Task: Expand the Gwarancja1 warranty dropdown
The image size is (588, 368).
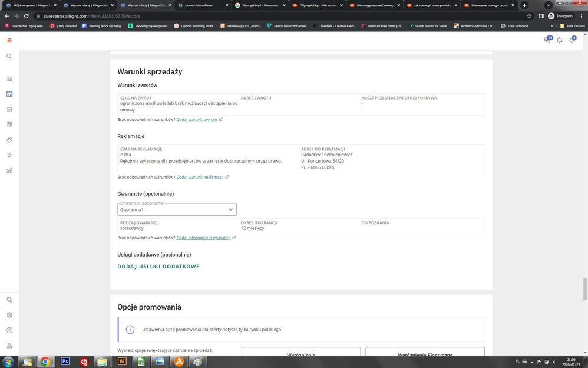Action: (177, 209)
